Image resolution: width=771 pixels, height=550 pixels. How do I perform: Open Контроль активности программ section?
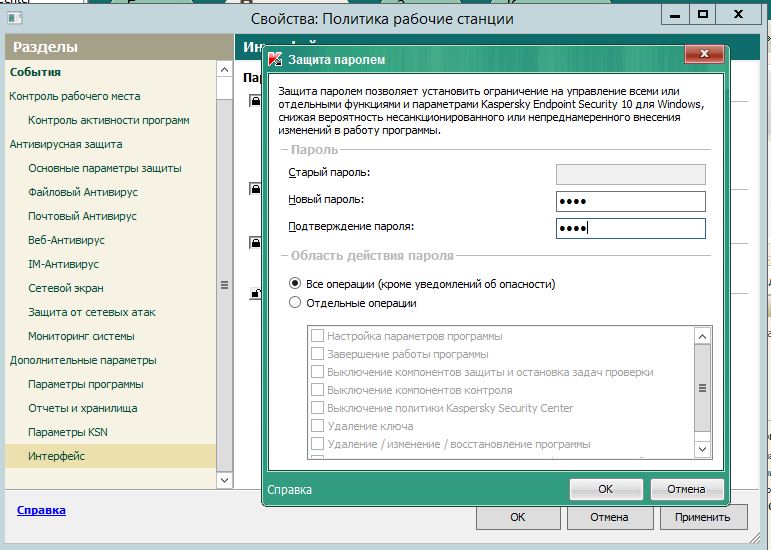(109, 120)
